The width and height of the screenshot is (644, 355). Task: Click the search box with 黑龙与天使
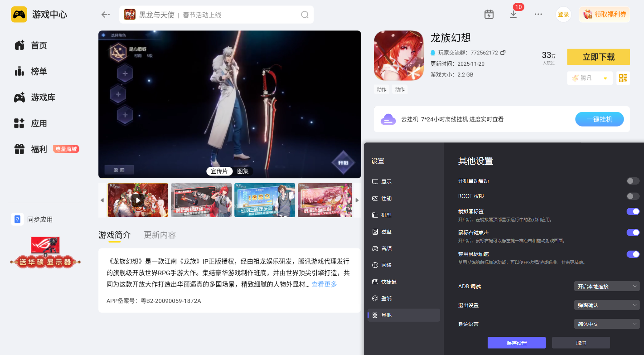[x=217, y=15]
